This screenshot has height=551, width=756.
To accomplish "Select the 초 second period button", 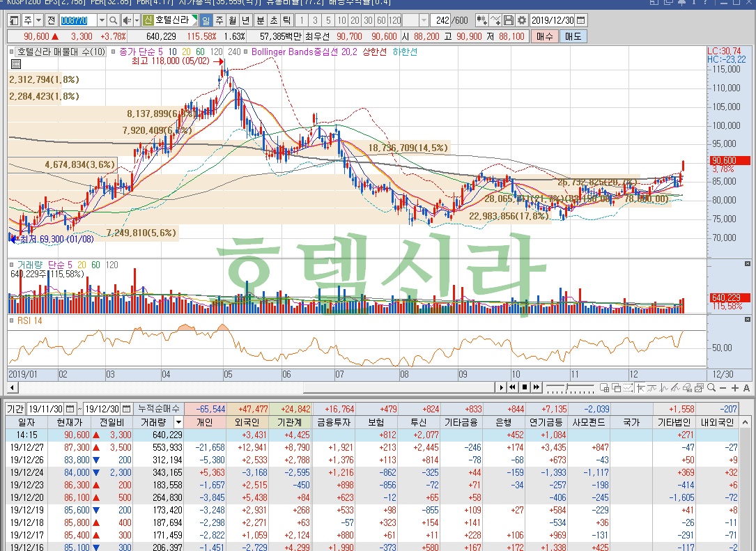I will click(x=273, y=20).
